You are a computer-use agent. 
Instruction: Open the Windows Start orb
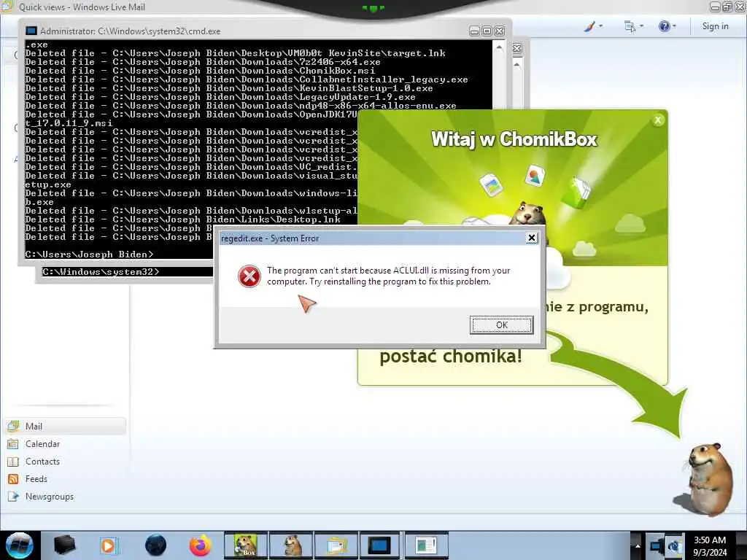click(20, 545)
